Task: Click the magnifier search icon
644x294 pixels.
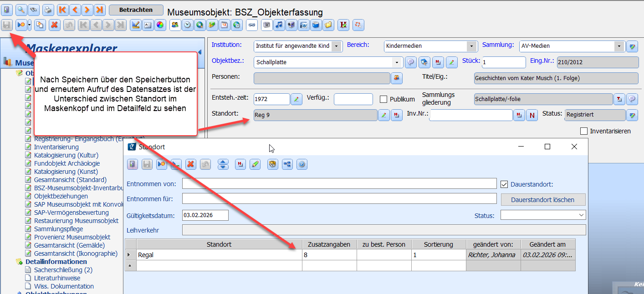Action: click(x=20, y=10)
